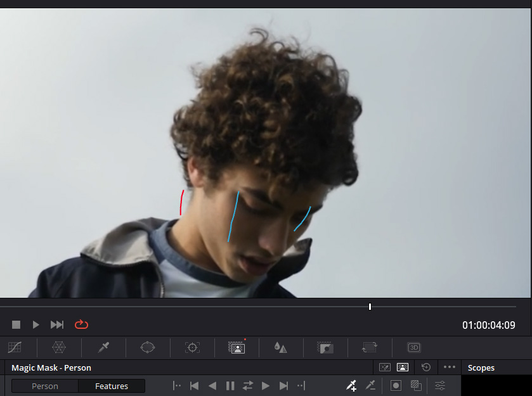Screen dimensions: 532x396
Task: Skip to the next clip in viewer
Action: 57,325
